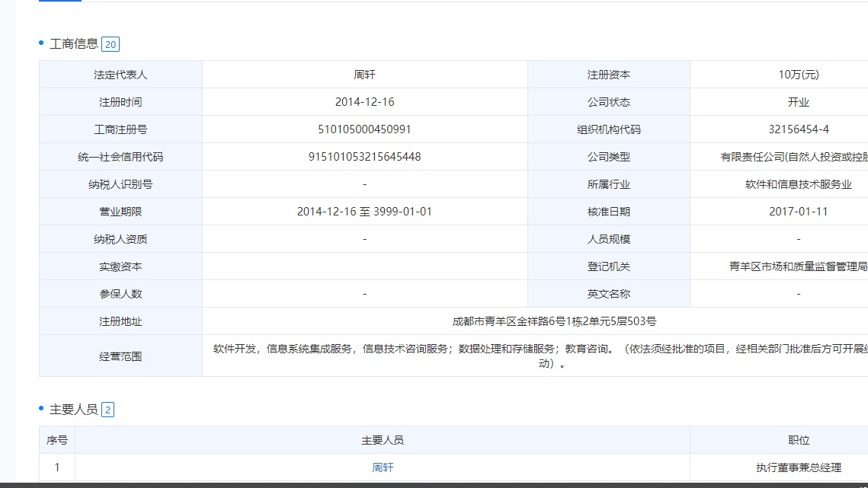Click the 营业期限 date range value
The width and height of the screenshot is (868, 488).
click(364, 212)
